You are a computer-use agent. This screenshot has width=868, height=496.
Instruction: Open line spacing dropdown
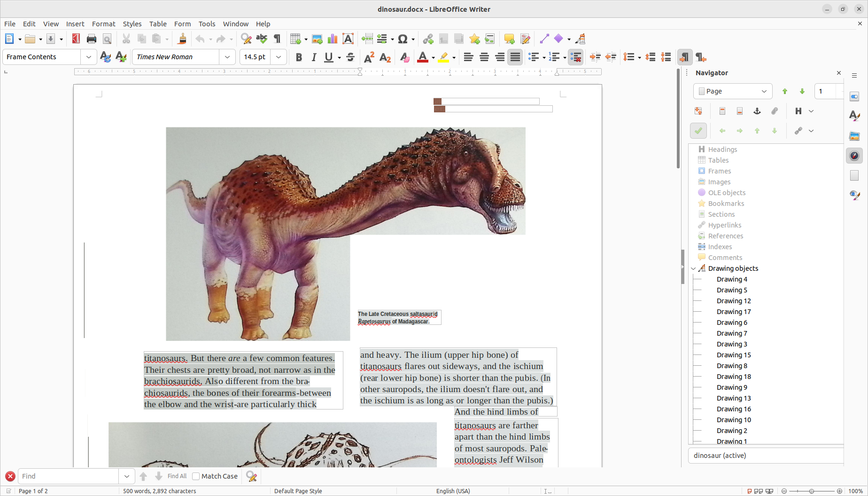point(639,57)
